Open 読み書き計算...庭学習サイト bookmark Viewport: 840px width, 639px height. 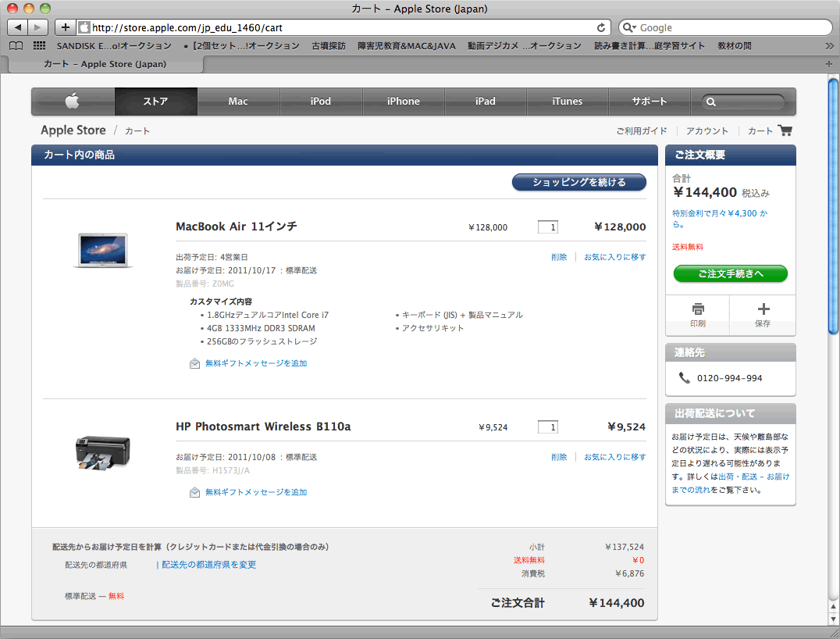coord(650,46)
